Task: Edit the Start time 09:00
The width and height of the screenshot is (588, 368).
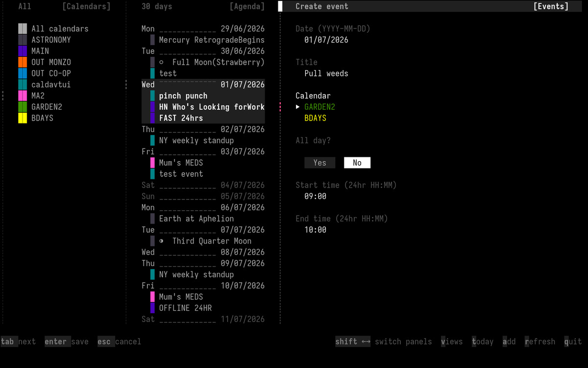Action: (315, 196)
